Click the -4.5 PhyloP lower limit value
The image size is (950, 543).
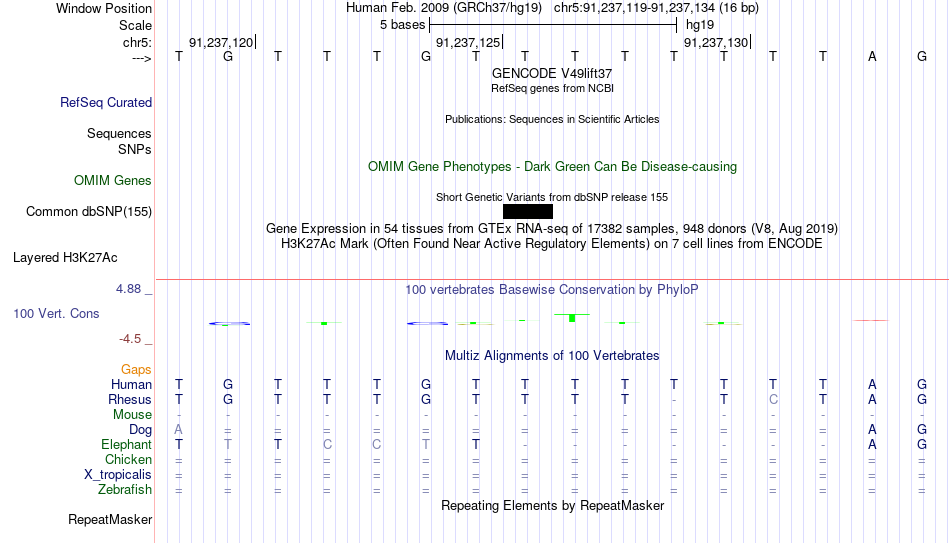(x=130, y=339)
